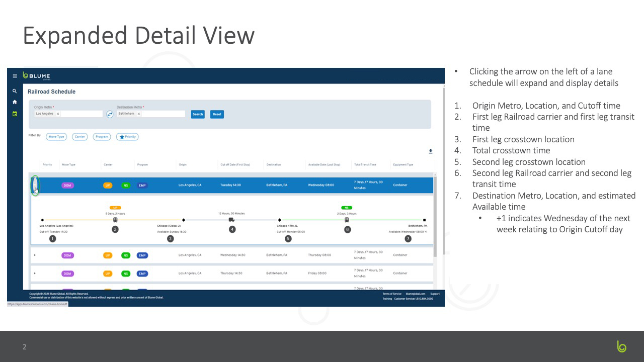Remove Bethlehem from Destination Metro
The height and width of the screenshot is (362, 644).
click(139, 114)
